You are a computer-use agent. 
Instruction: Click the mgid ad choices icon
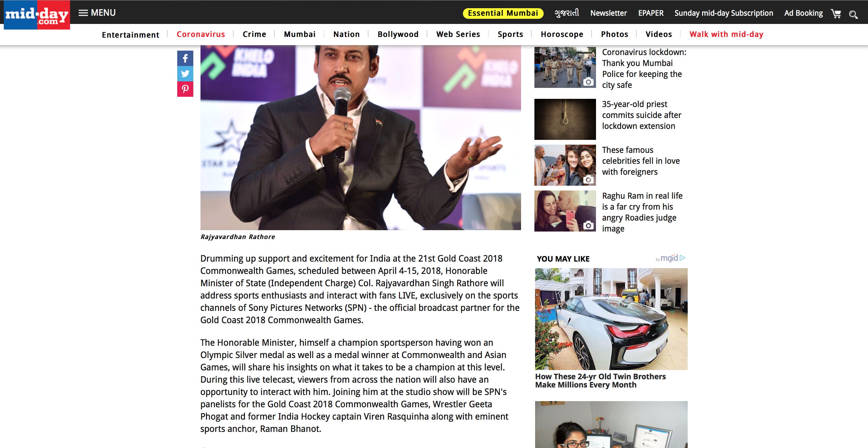coord(683,258)
